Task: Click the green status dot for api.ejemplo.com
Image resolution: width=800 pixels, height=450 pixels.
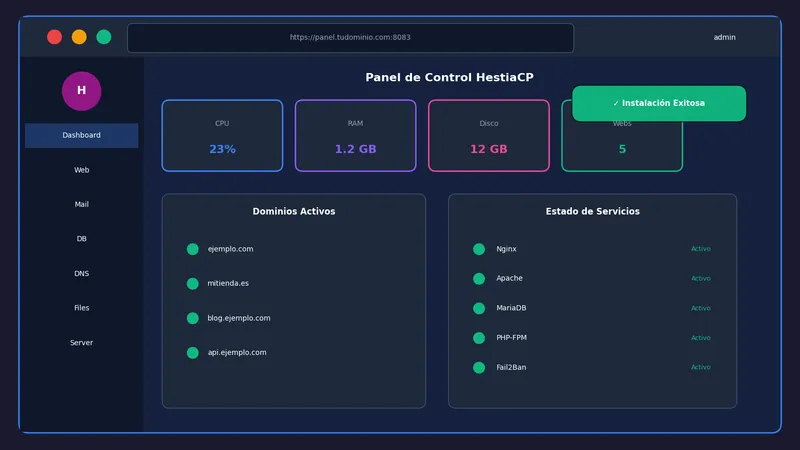Action: click(x=193, y=353)
